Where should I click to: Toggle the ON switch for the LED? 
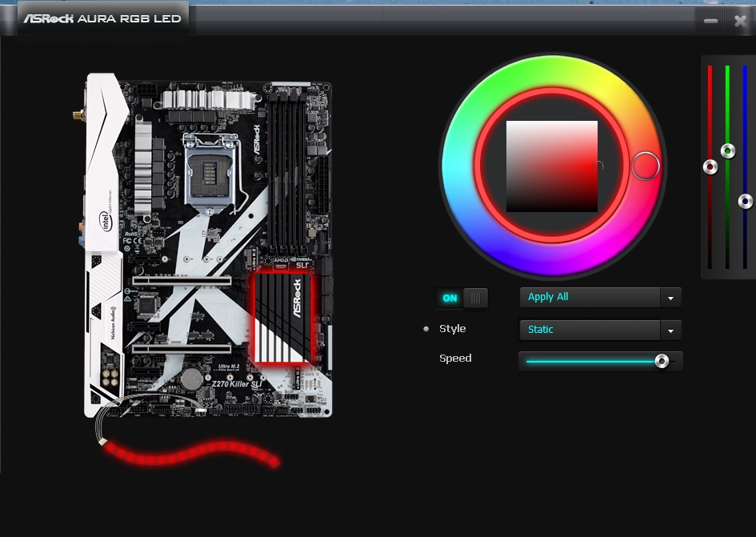[x=462, y=299]
